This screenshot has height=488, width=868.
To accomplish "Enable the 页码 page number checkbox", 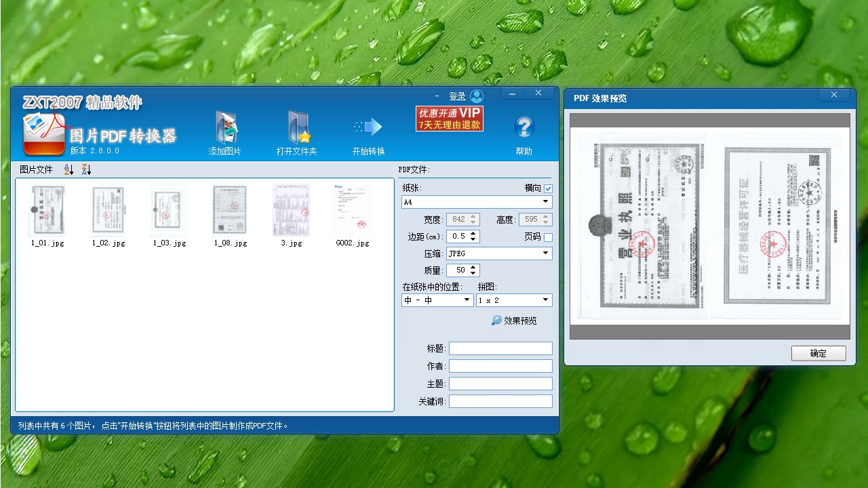I will point(548,236).
